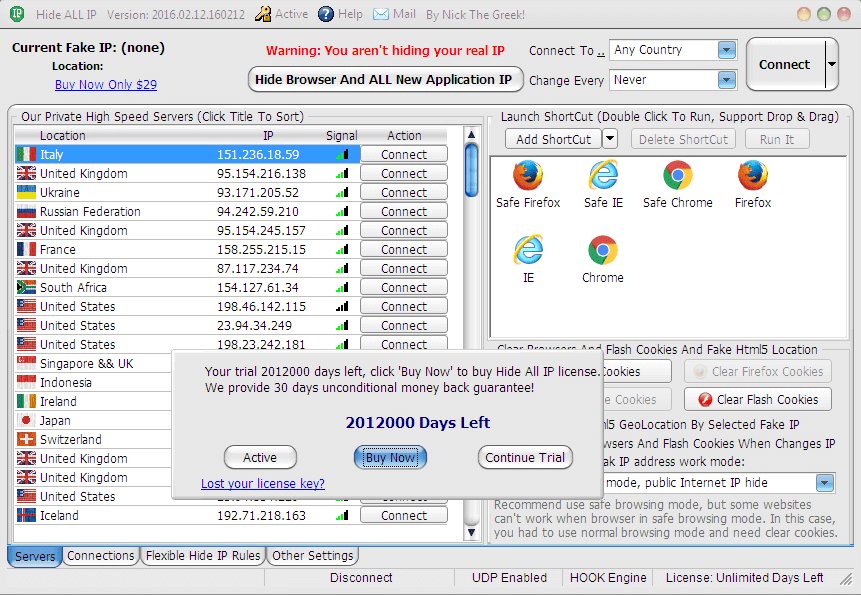This screenshot has height=595, width=861.
Task: Click Continue Trial in the dialog
Action: pyautogui.click(x=525, y=457)
